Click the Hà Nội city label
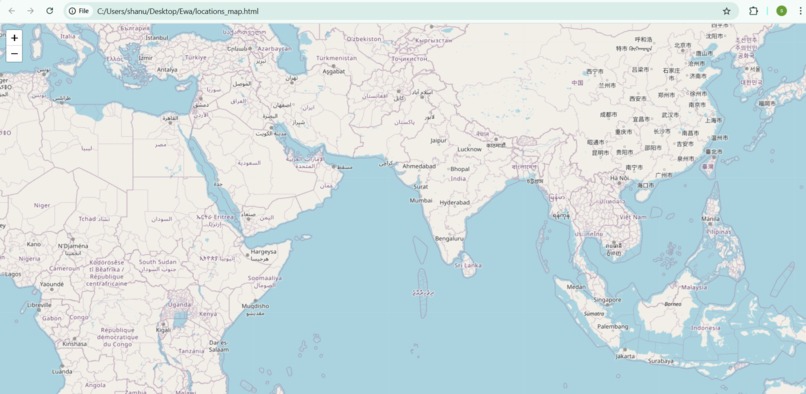Screen dimensions: 806x394 pos(619,177)
